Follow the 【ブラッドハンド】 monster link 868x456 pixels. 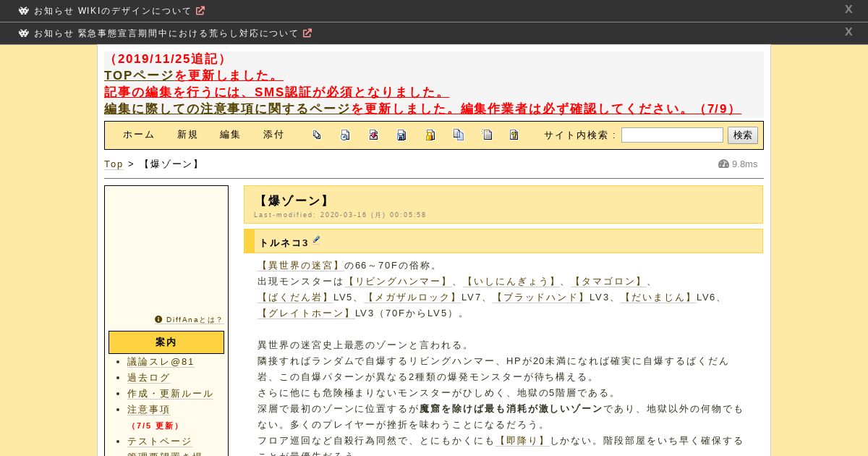(541, 297)
